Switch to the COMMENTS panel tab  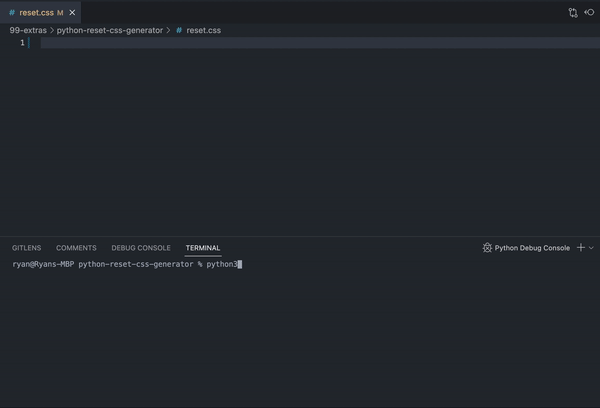pyautogui.click(x=76, y=248)
